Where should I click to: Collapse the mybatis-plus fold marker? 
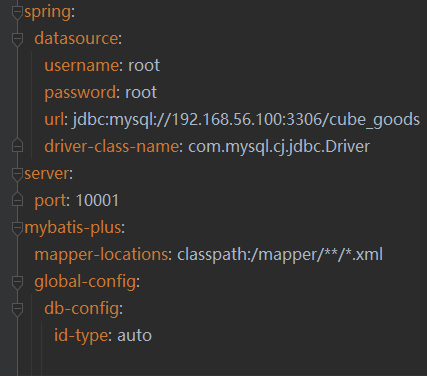pos(17,228)
